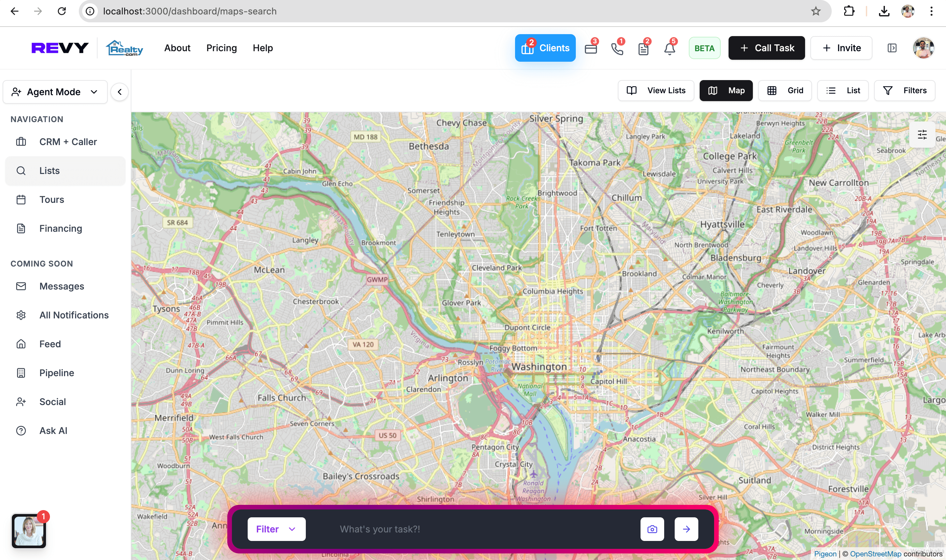Viewport: 946px width, 560px height.
Task: Open map settings sliders icon
Action: 922,135
